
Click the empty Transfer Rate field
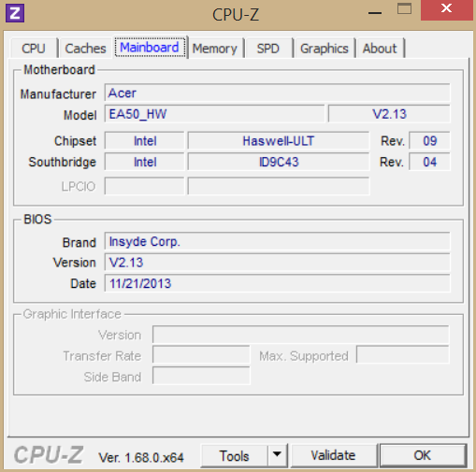(x=201, y=354)
